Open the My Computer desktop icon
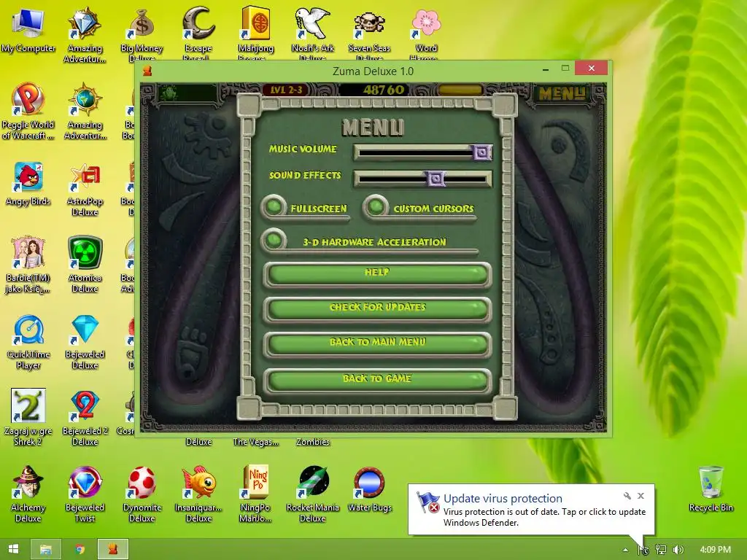Image resolution: width=747 pixels, height=560 pixels. coord(28,29)
